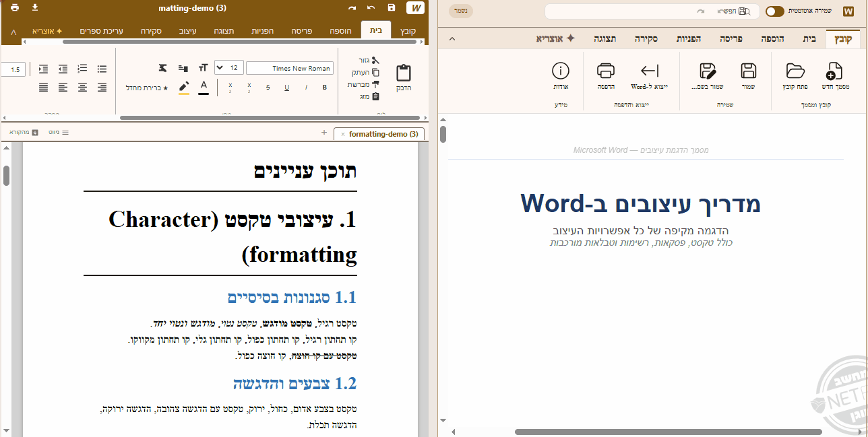Collapse the ribbon in left window
Screen dimensions: 868x437
pos(13,32)
